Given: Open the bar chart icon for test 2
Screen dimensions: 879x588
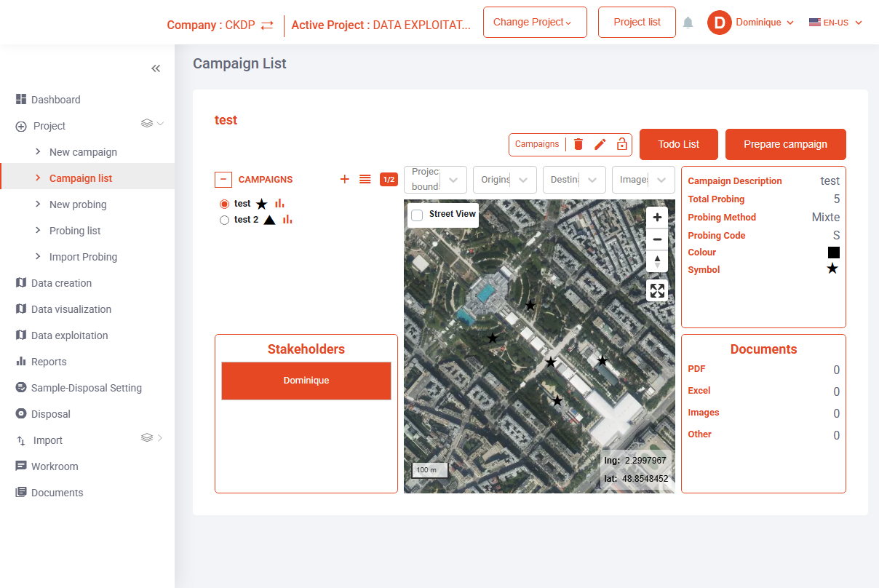Looking at the screenshot, I should coord(287,219).
